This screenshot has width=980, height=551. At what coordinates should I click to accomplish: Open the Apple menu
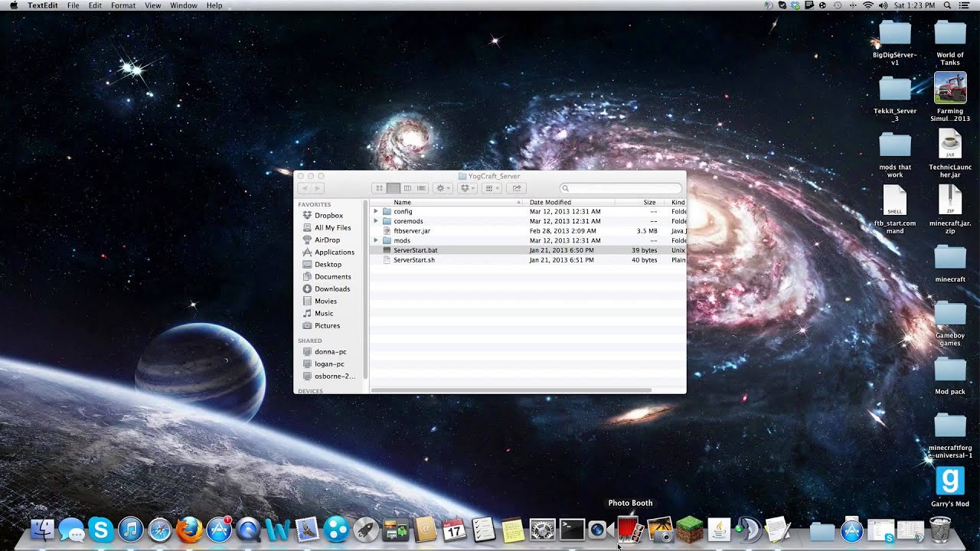pyautogui.click(x=13, y=5)
